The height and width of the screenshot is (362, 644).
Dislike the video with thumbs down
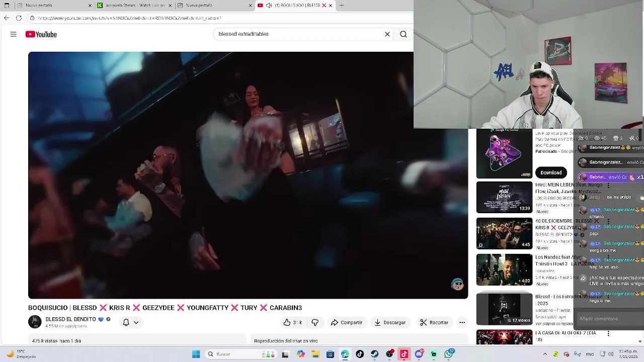[x=315, y=322]
